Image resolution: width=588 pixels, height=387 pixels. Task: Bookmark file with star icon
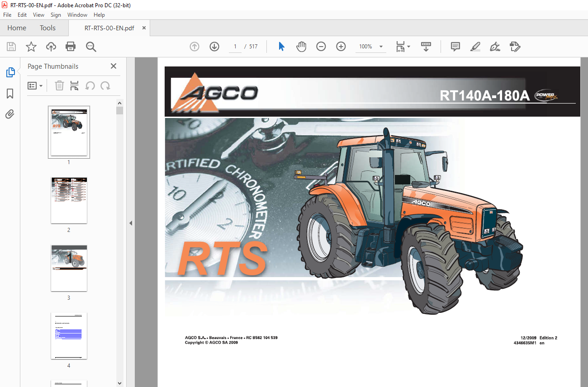pos(31,47)
